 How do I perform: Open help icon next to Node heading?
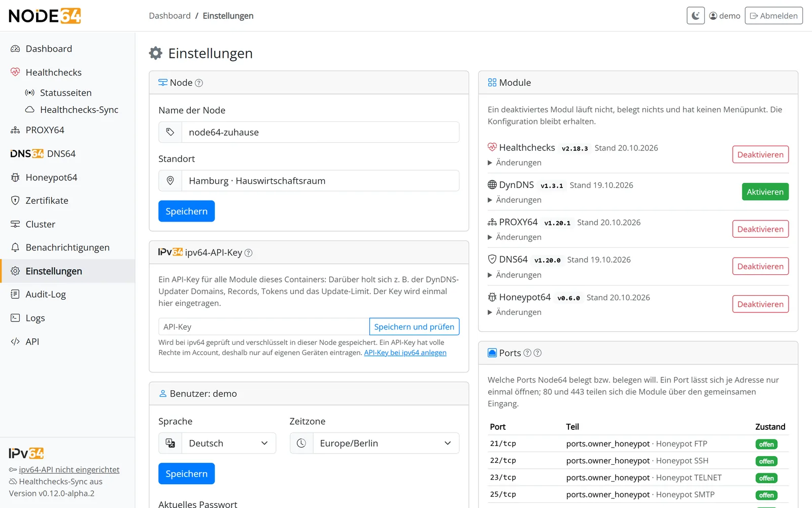point(199,83)
